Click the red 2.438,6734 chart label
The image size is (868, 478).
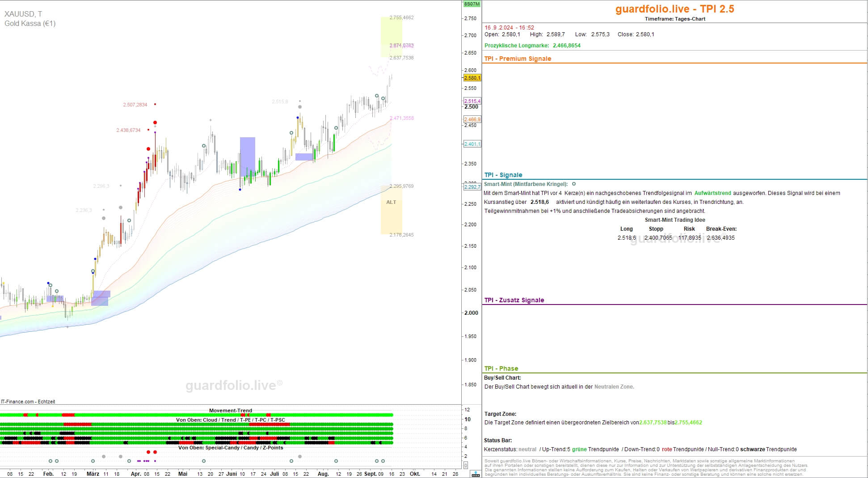[128, 130]
